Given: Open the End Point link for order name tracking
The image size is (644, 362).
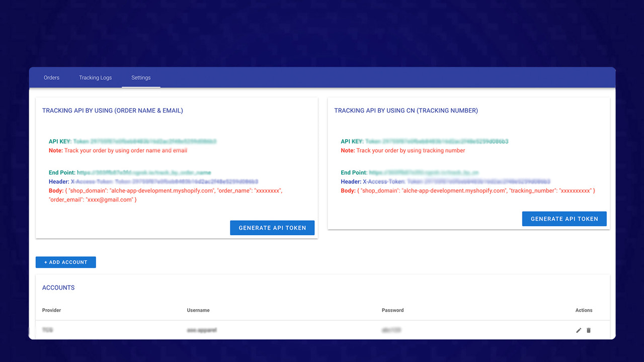Looking at the screenshot, I should 145,172.
